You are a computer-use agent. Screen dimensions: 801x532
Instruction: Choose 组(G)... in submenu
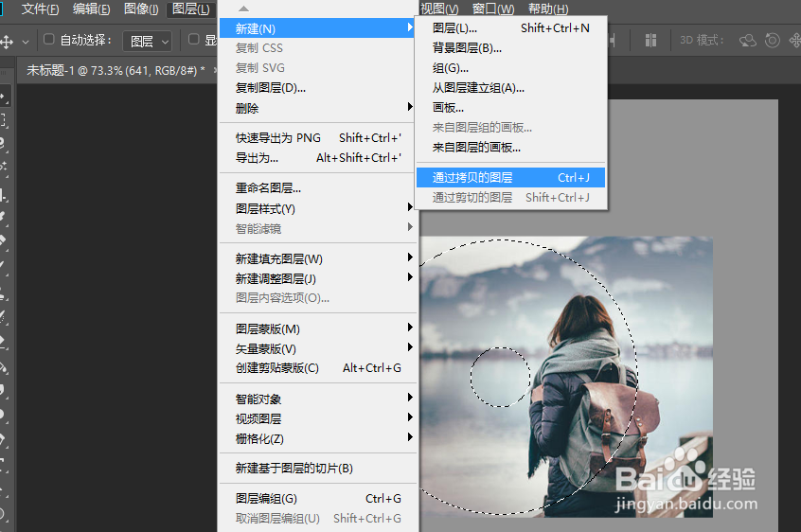click(x=511, y=68)
